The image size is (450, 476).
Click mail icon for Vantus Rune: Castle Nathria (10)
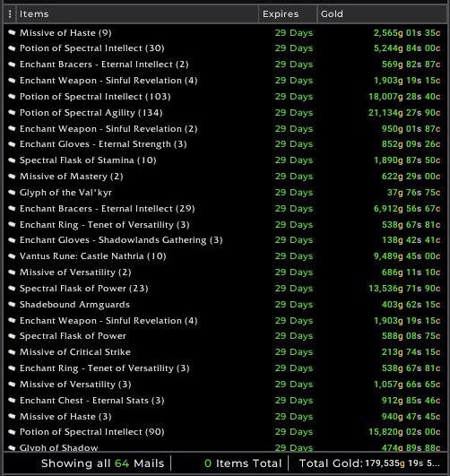pyautogui.click(x=12, y=256)
